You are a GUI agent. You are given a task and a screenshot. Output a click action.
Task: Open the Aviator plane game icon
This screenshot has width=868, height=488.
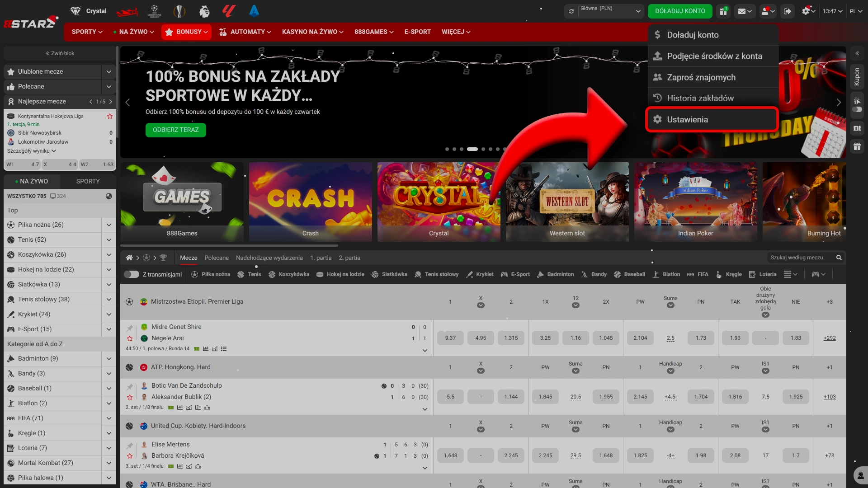pos(127,11)
